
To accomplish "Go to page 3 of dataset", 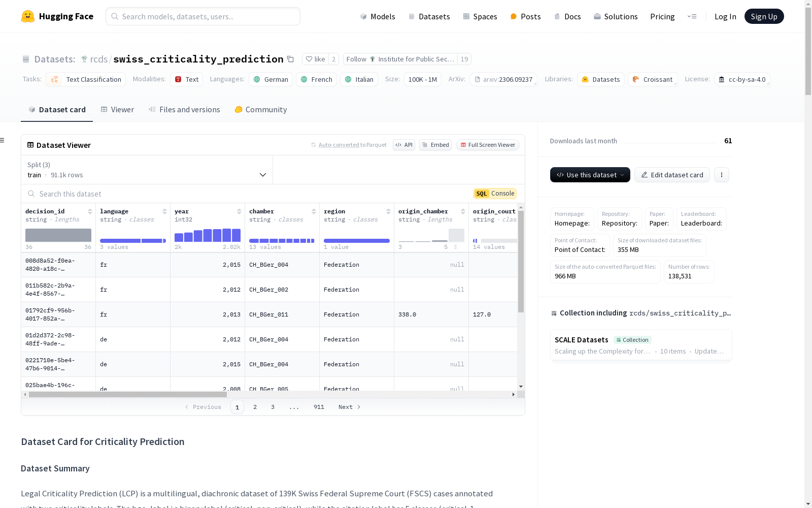I will coord(273,407).
